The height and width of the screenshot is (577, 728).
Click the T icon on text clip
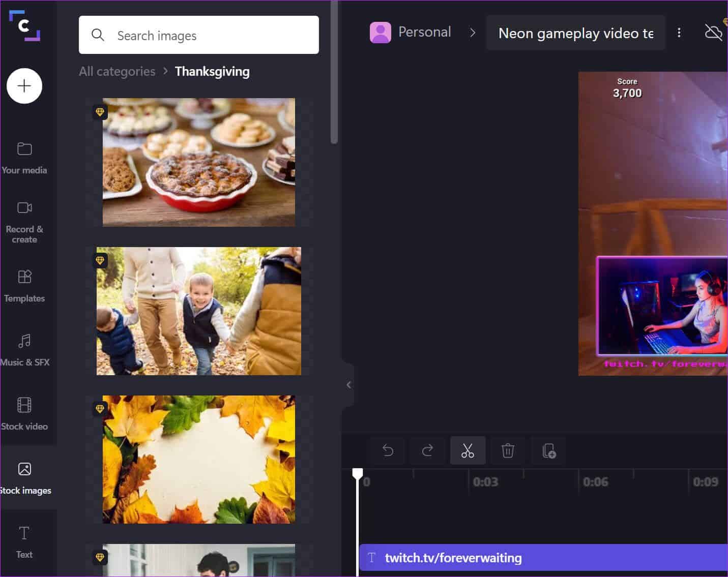click(x=372, y=558)
